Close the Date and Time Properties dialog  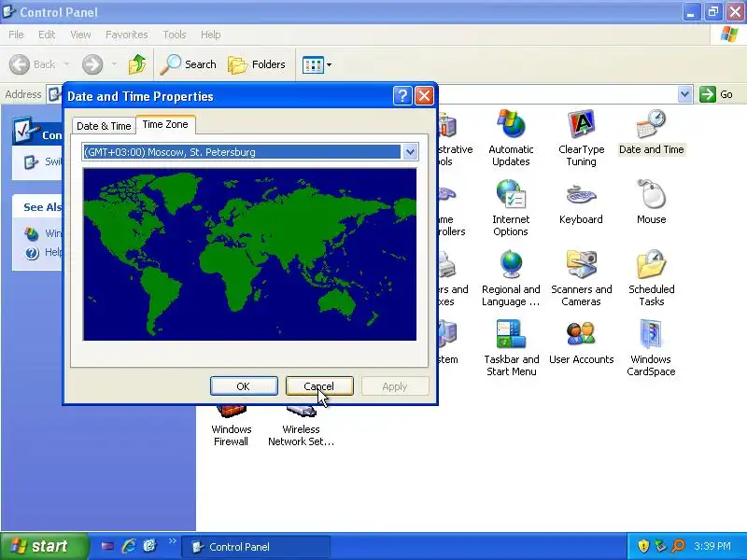[x=424, y=96]
